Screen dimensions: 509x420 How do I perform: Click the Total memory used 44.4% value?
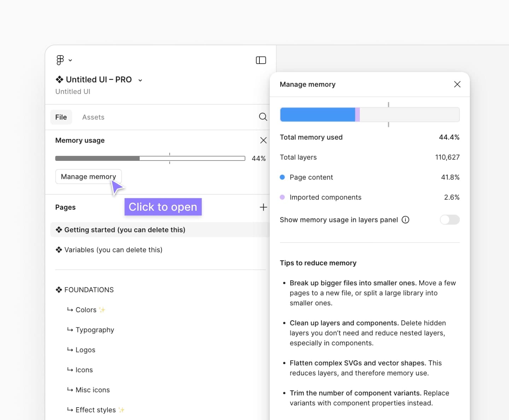[x=449, y=137]
